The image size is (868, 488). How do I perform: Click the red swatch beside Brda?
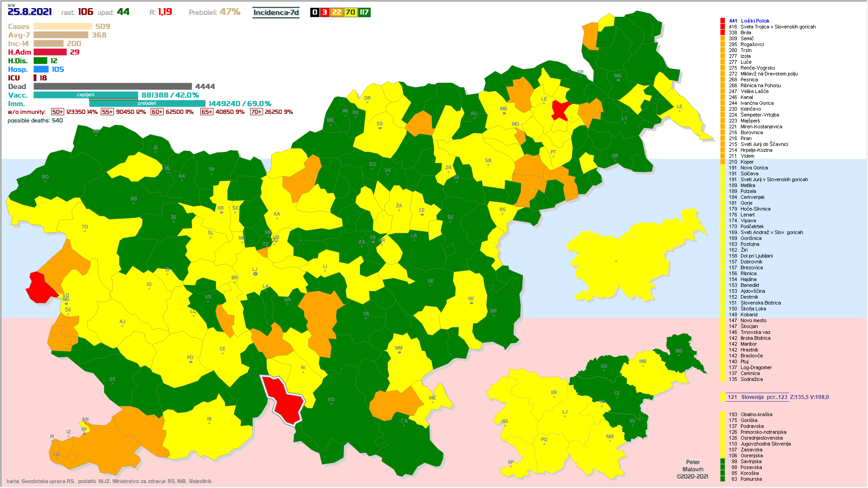coord(722,33)
